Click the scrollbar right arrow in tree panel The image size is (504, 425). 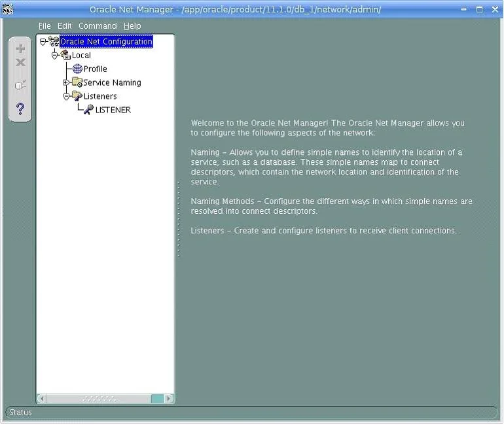pyautogui.click(x=168, y=399)
